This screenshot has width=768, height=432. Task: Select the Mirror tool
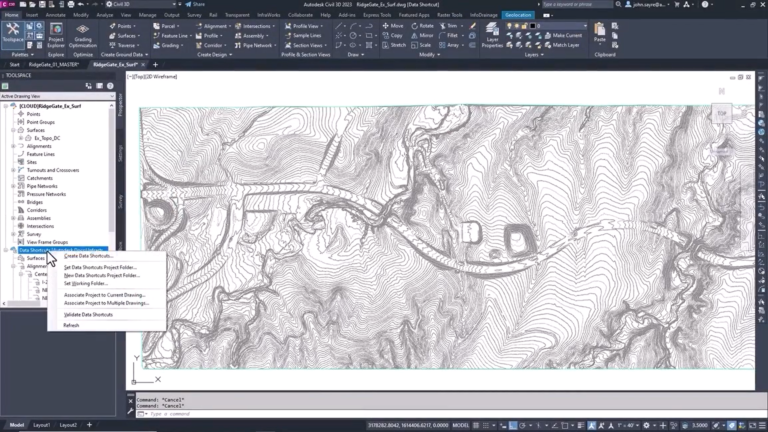point(422,35)
